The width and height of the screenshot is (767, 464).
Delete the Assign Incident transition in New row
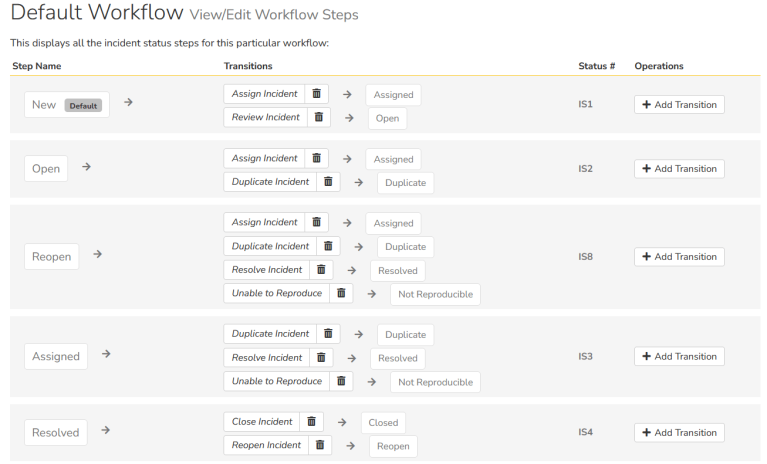pyautogui.click(x=316, y=93)
